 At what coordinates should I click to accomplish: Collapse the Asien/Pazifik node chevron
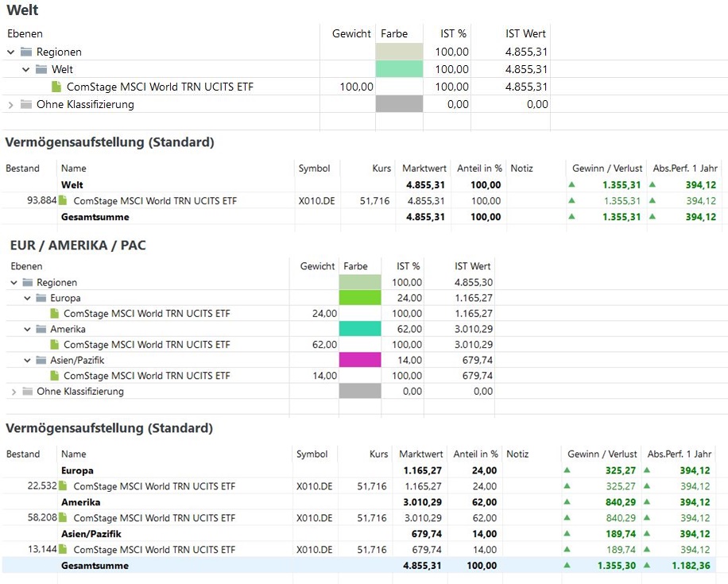tap(26, 360)
